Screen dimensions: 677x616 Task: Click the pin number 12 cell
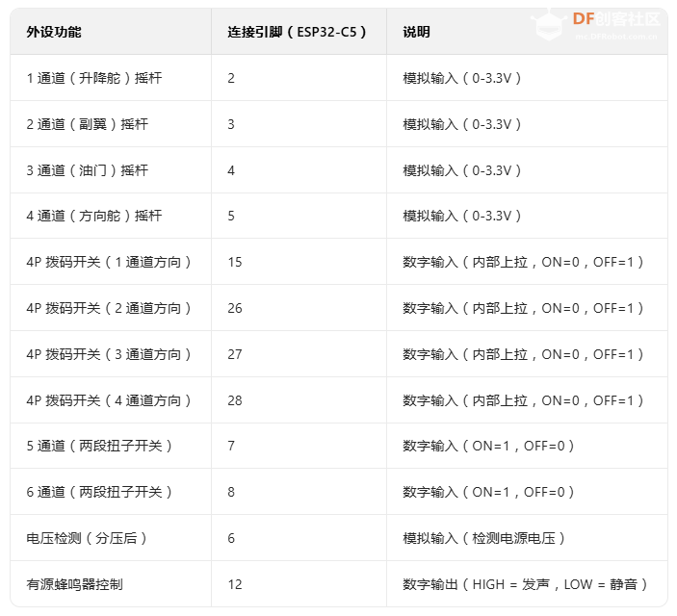pyautogui.click(x=235, y=584)
